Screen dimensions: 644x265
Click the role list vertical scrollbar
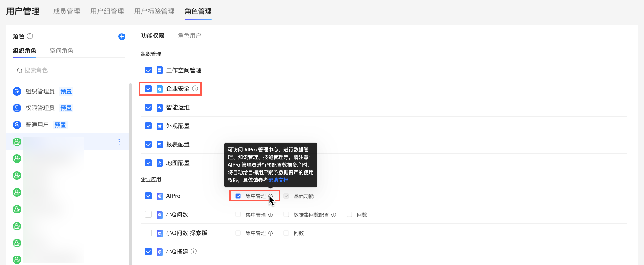click(130, 174)
